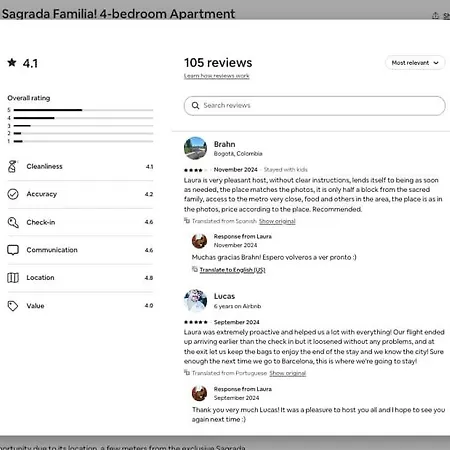Focus the Search reviews field

314,106
